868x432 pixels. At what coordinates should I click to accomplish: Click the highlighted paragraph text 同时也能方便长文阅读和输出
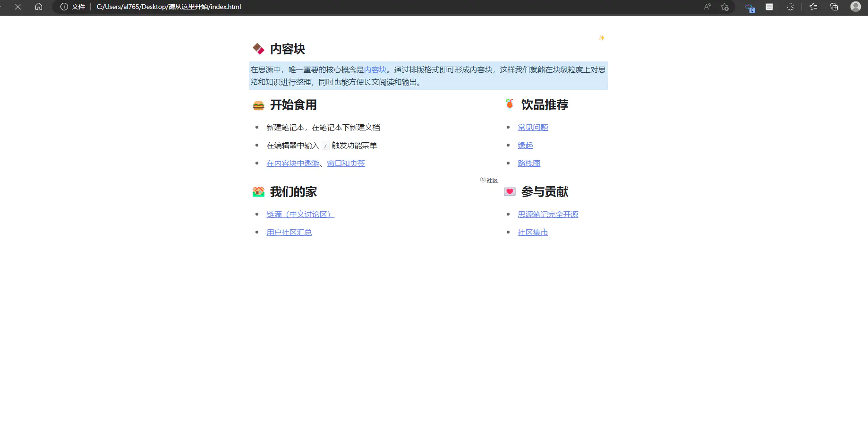(367, 82)
